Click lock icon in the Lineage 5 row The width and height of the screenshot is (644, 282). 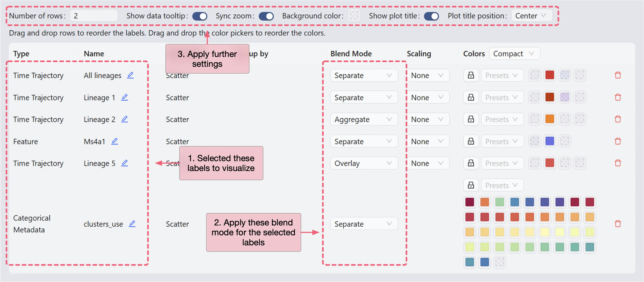471,163
